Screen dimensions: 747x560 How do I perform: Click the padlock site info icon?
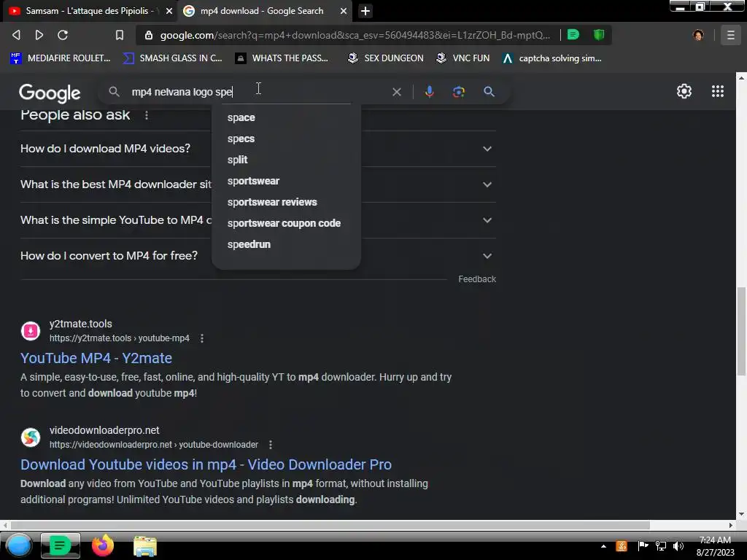click(149, 35)
